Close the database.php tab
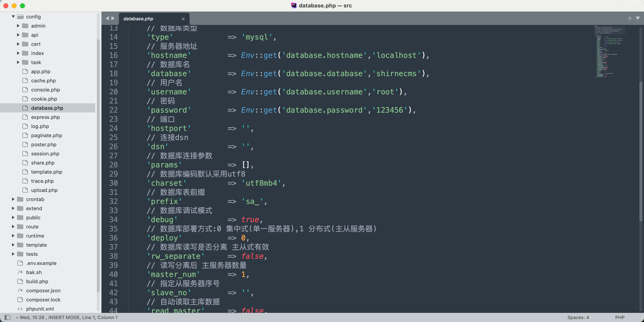This screenshot has width=644, height=322. pos(183,19)
